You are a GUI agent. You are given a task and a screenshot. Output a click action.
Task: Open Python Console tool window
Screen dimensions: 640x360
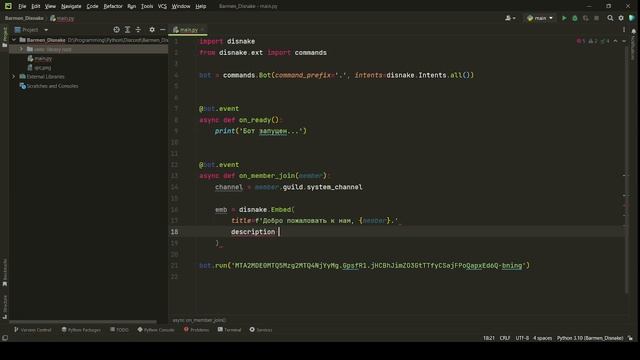156,330
